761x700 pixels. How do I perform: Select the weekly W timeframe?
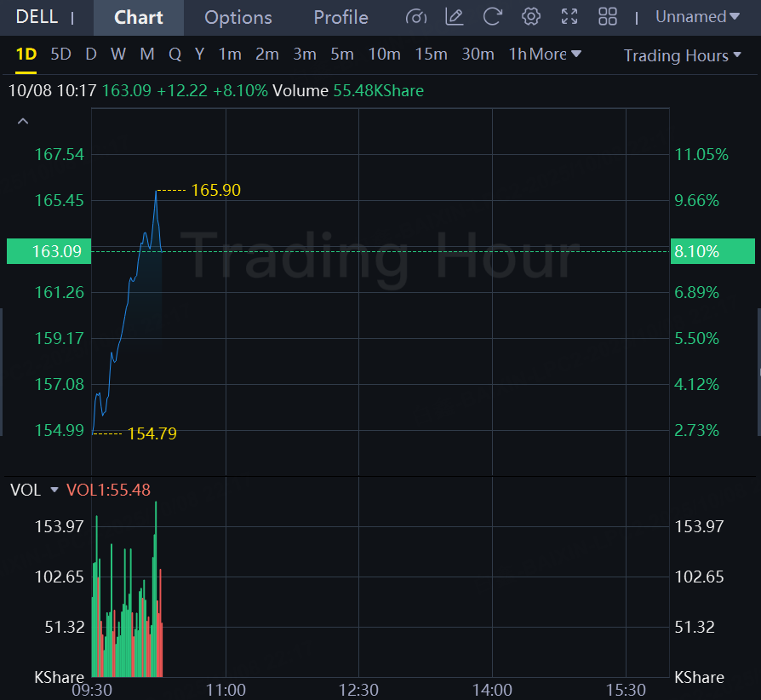tap(118, 54)
